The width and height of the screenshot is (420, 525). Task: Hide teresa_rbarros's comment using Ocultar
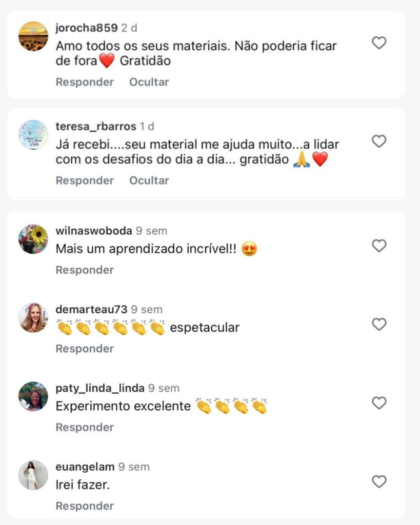coord(149,180)
